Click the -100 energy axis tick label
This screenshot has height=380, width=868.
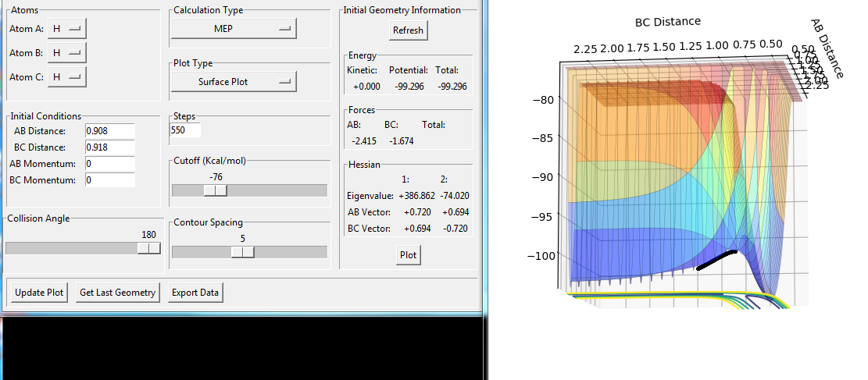543,256
